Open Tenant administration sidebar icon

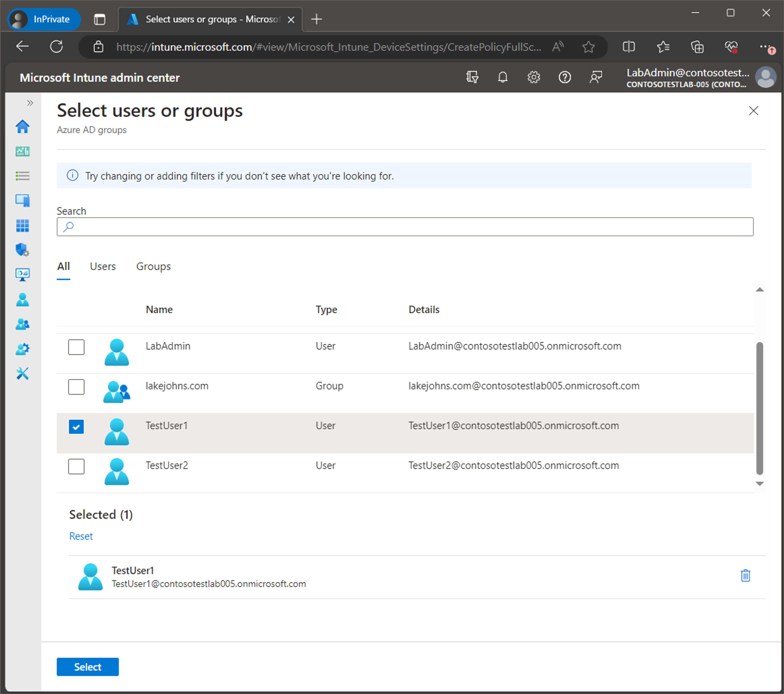click(x=22, y=349)
